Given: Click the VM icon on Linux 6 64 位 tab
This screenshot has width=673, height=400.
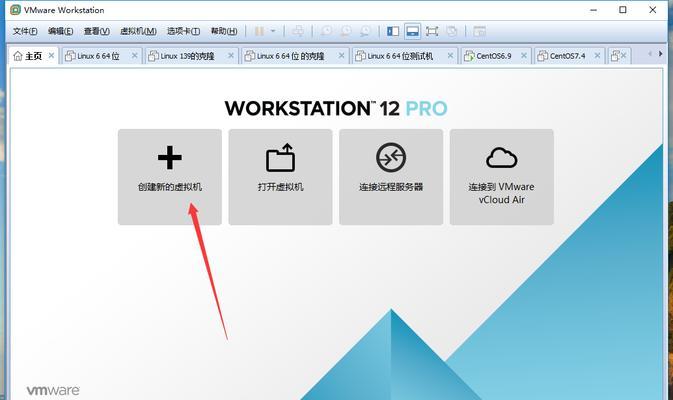Looking at the screenshot, I should (x=70, y=56).
